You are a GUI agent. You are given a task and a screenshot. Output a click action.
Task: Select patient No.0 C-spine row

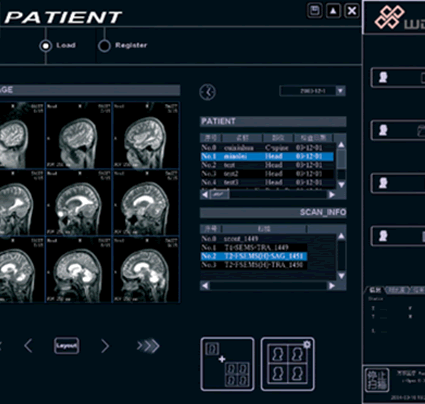267,148
